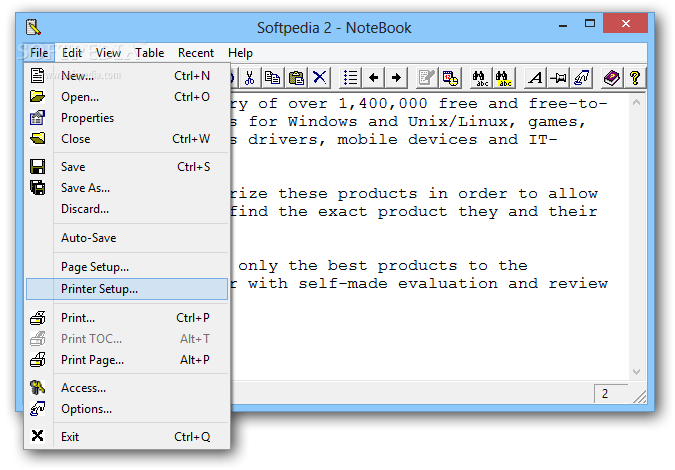
Task: Choose Save from the File menu
Action: point(127,167)
